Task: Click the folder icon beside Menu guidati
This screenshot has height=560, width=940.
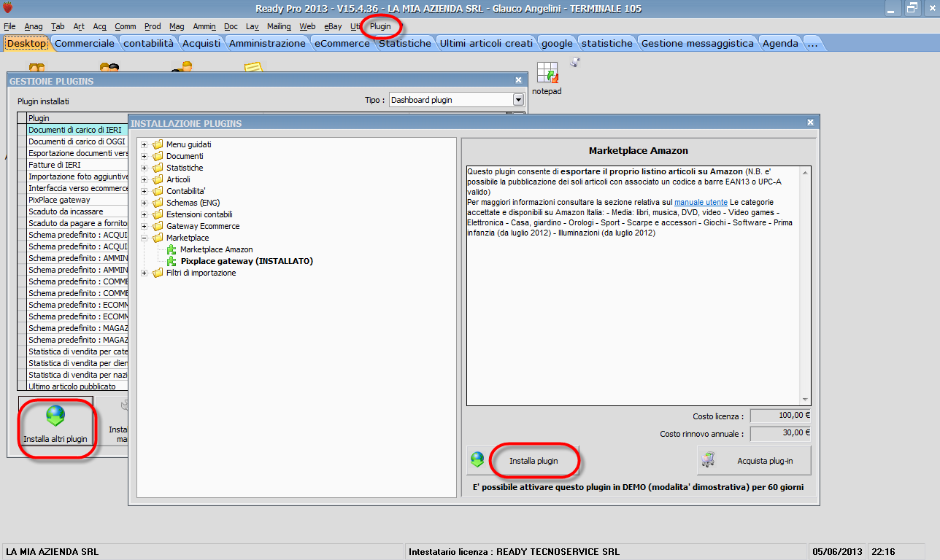Action: [158, 144]
